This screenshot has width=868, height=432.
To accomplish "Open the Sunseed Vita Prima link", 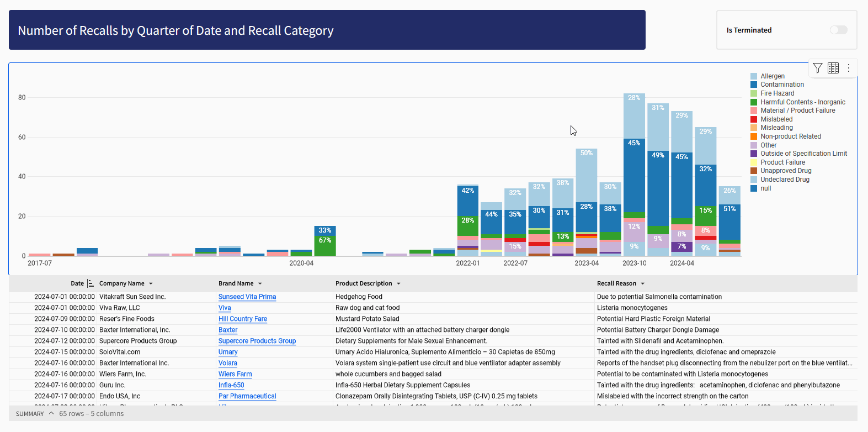I will 247,297.
